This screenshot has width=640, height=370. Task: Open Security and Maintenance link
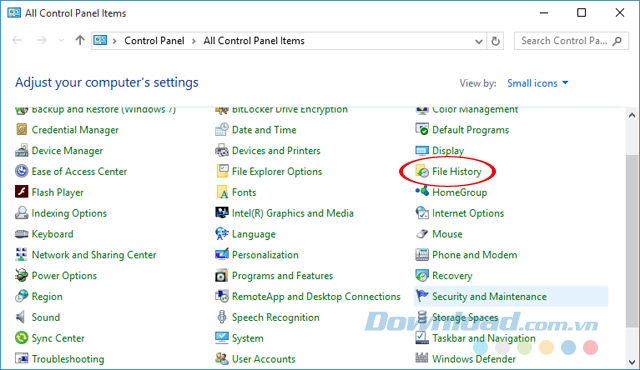(x=489, y=297)
